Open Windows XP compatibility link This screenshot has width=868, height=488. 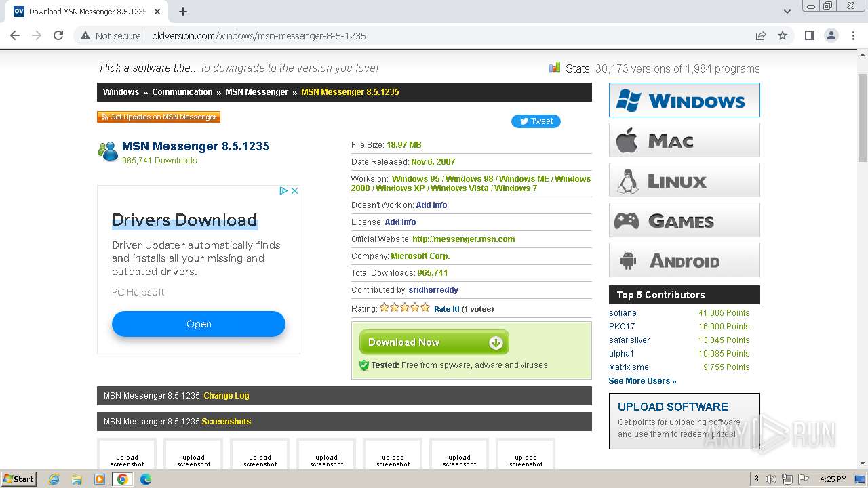pos(400,188)
